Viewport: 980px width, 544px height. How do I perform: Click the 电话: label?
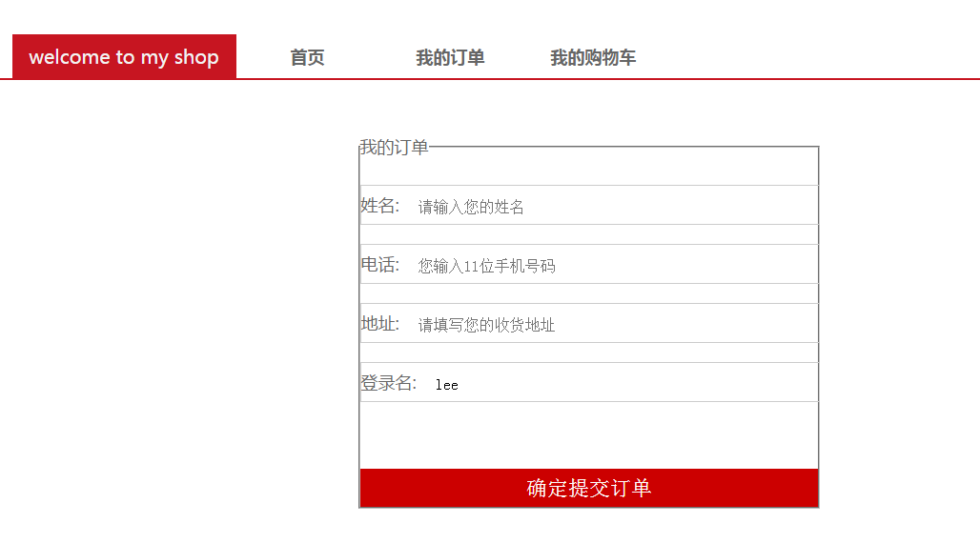[x=380, y=265]
